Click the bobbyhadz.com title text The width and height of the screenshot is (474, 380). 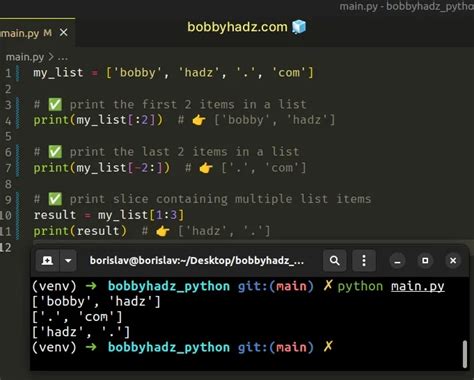237,27
